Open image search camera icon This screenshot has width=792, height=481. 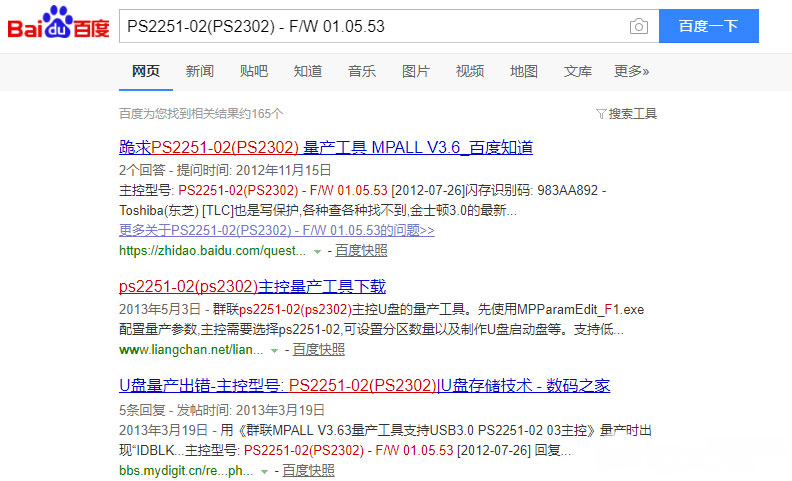[638, 26]
